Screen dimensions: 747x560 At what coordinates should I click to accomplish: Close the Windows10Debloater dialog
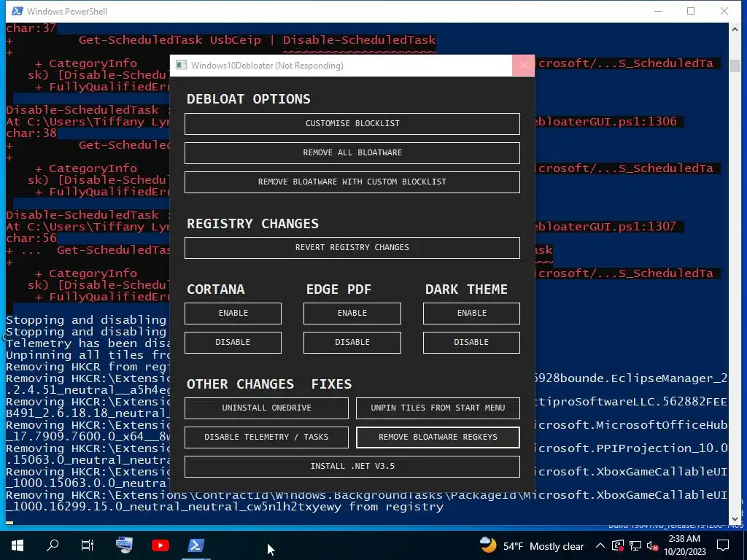tap(523, 65)
